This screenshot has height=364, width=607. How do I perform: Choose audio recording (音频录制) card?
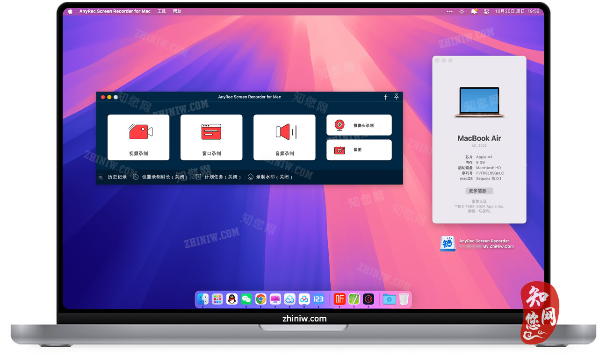coord(284,137)
